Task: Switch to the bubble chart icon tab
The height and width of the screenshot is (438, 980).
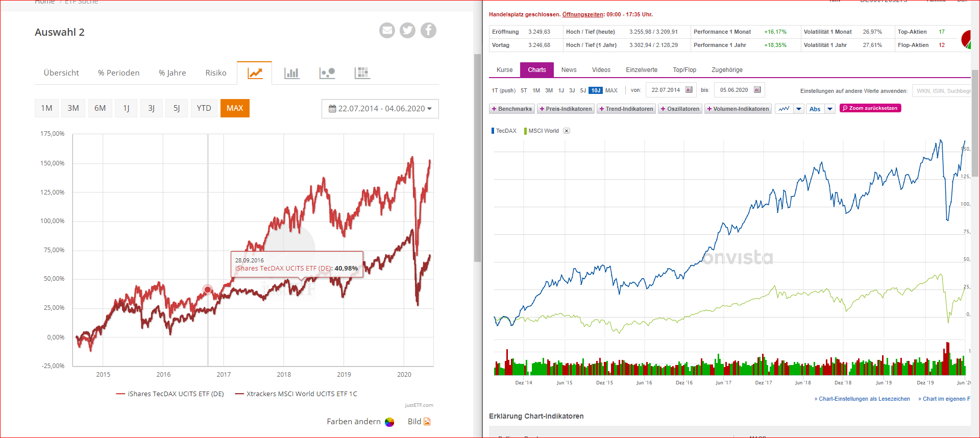Action: coord(327,73)
